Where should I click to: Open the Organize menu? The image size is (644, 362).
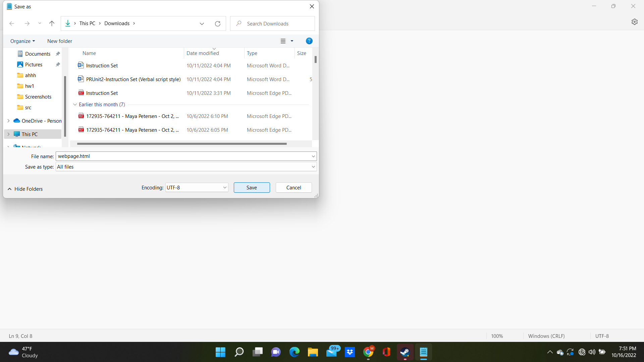(22, 41)
